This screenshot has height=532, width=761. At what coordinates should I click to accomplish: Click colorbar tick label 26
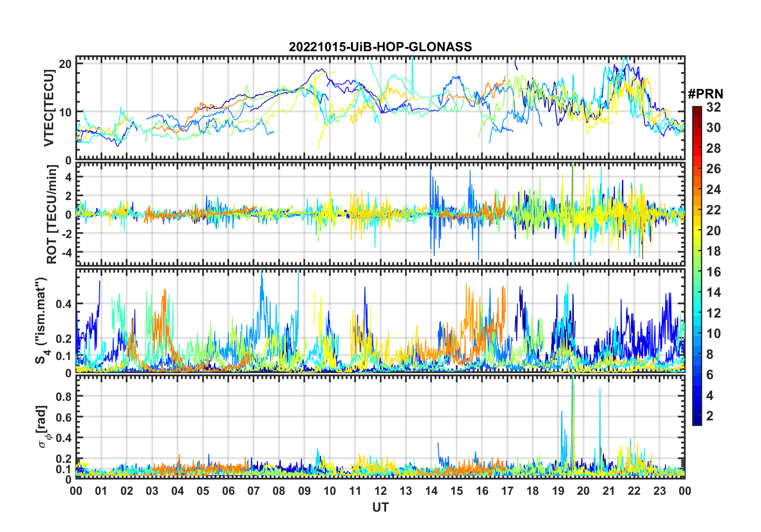tap(714, 169)
